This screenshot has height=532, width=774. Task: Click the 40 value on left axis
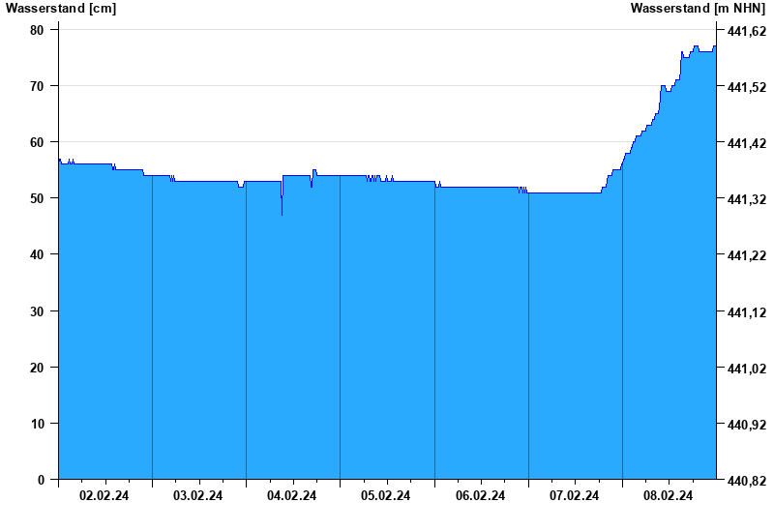(37, 254)
